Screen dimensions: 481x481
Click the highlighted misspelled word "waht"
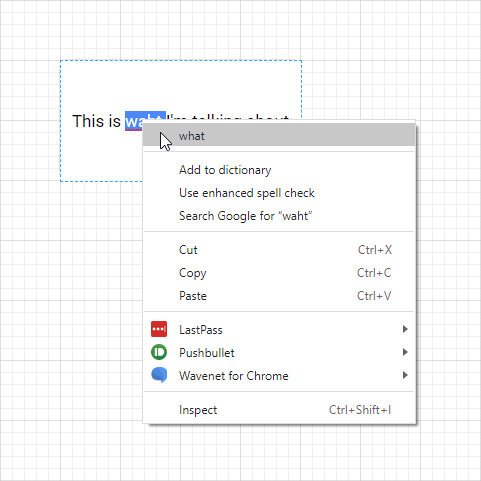134,121
